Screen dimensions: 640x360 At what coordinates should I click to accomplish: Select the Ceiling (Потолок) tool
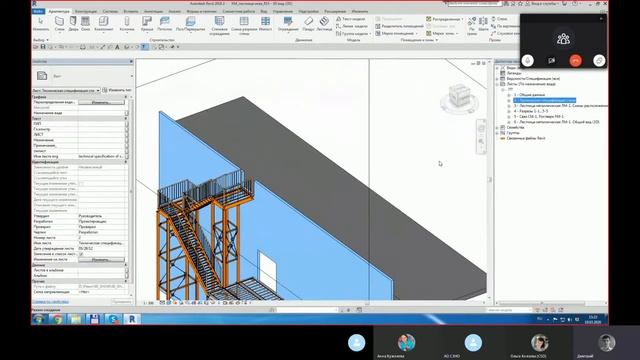[x=164, y=24]
